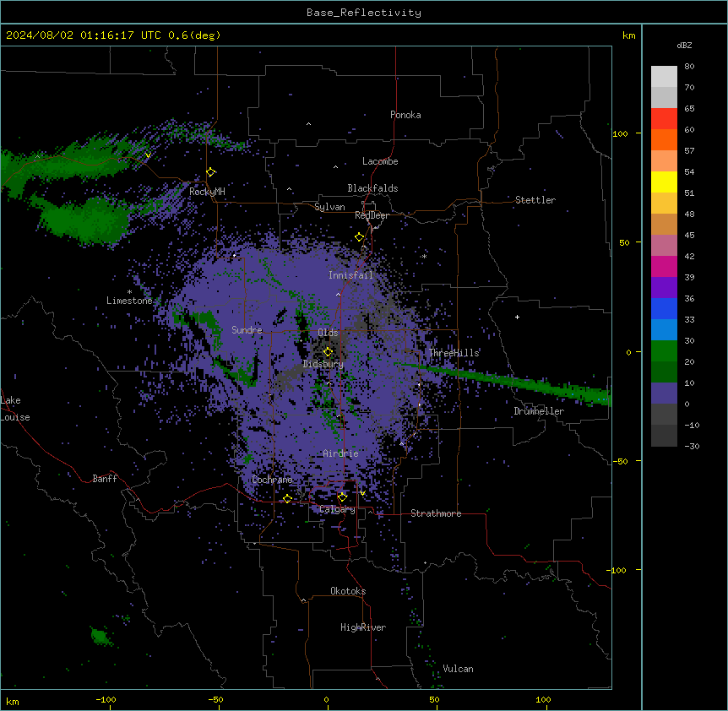Click the red color swatch for 60-65 dBZ
Viewport: 728px width, 711px height.
point(664,119)
